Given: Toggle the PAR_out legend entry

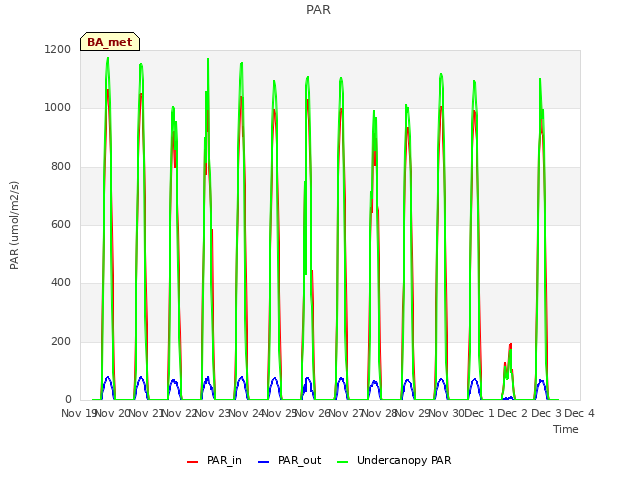Looking at the screenshot, I should pos(290,460).
